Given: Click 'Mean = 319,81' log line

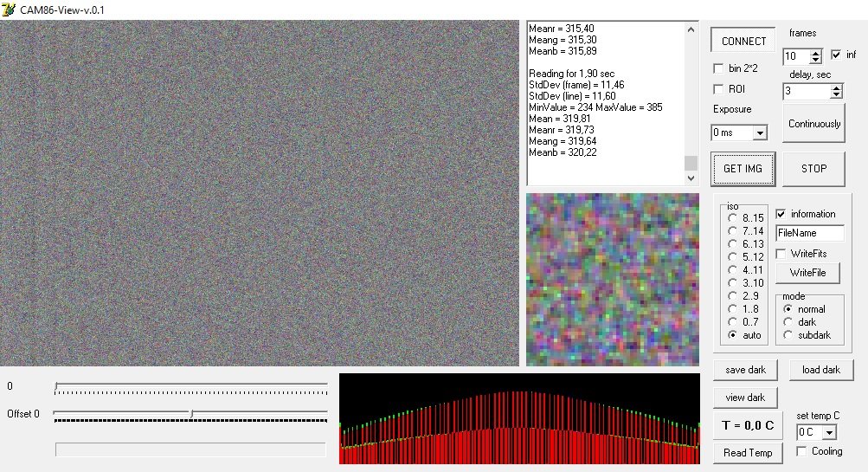Looking at the screenshot, I should point(559,119).
